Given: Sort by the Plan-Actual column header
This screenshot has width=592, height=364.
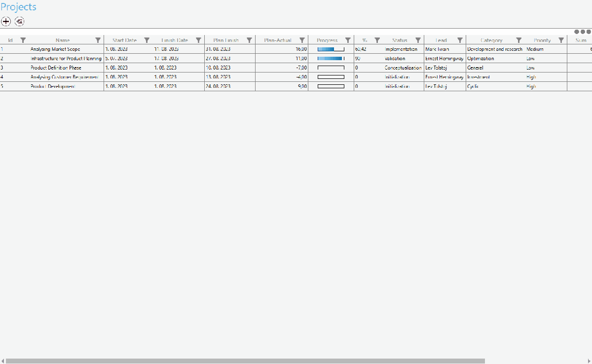Looking at the screenshot, I should coord(278,40).
